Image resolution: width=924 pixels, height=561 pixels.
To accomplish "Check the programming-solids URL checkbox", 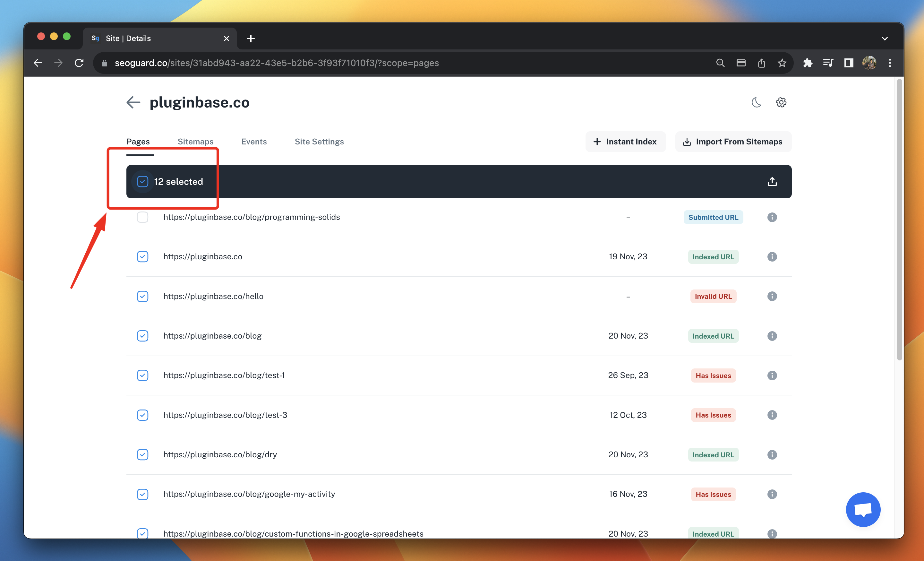I will [142, 218].
